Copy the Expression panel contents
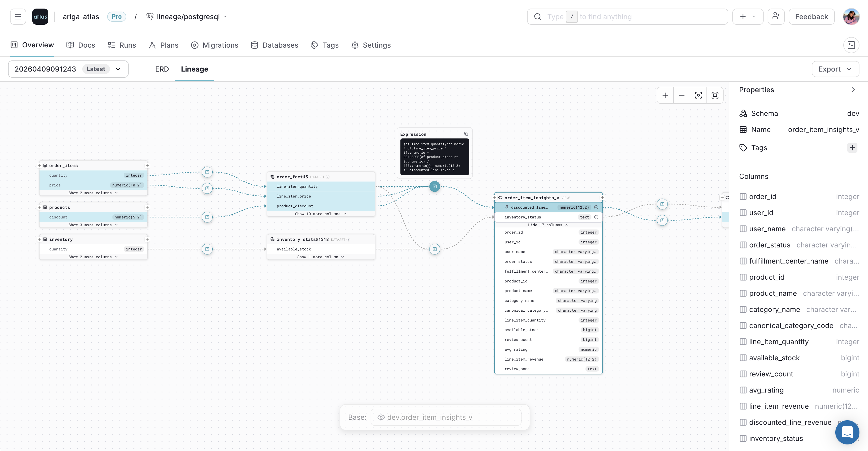The width and height of the screenshot is (868, 451). (x=466, y=134)
